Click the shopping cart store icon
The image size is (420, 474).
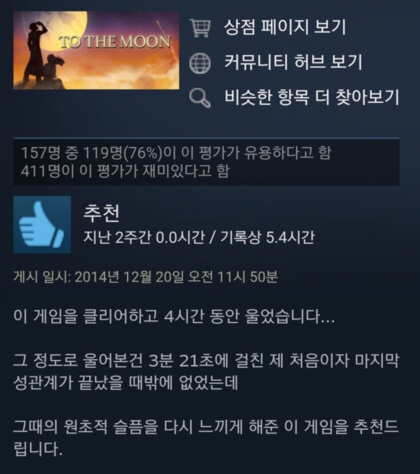[x=200, y=28]
